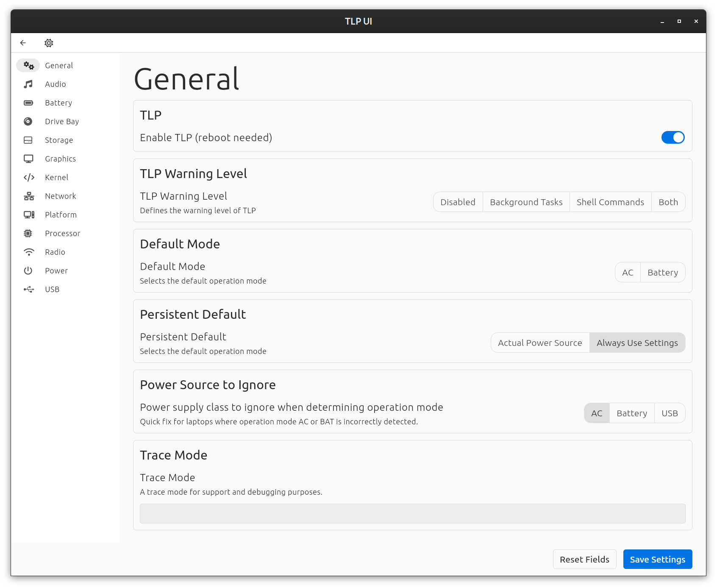Open the Kernel settings page label
The width and height of the screenshot is (717, 588).
[x=57, y=177]
